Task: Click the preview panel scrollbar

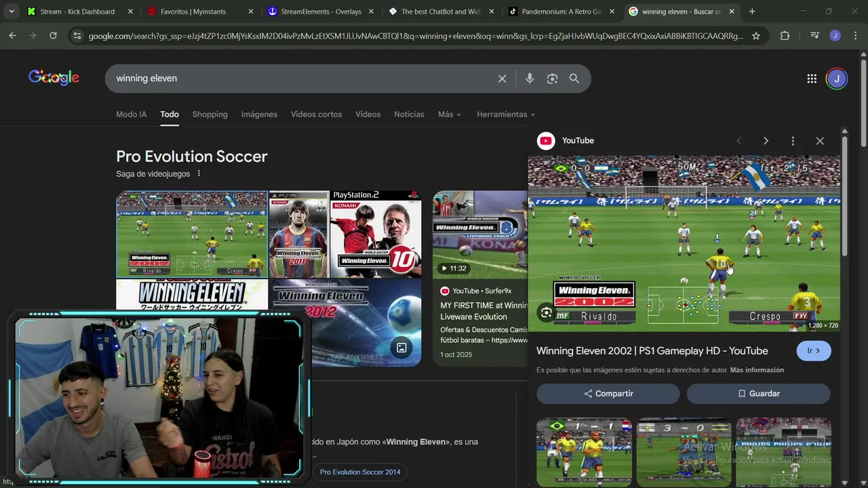Action: (844, 197)
